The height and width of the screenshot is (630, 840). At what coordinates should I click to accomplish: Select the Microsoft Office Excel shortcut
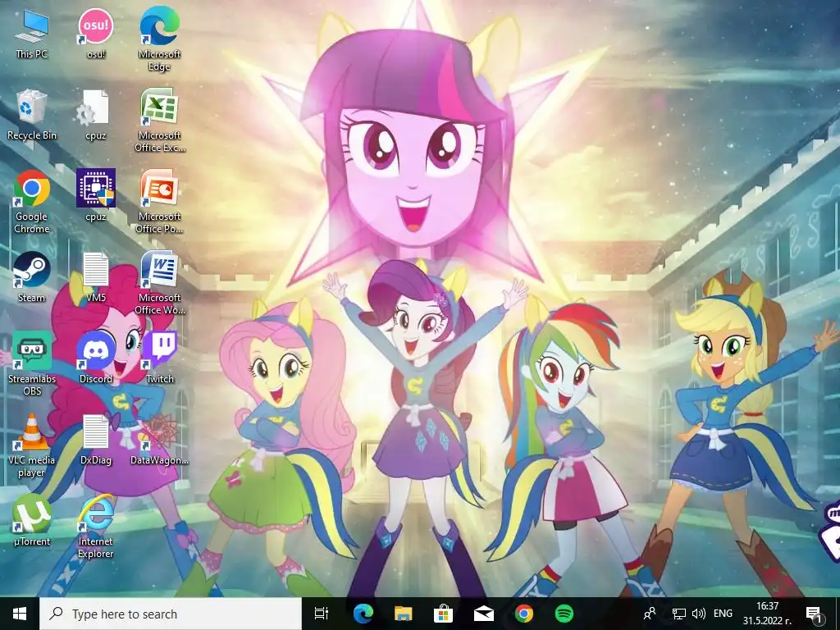pos(160,121)
